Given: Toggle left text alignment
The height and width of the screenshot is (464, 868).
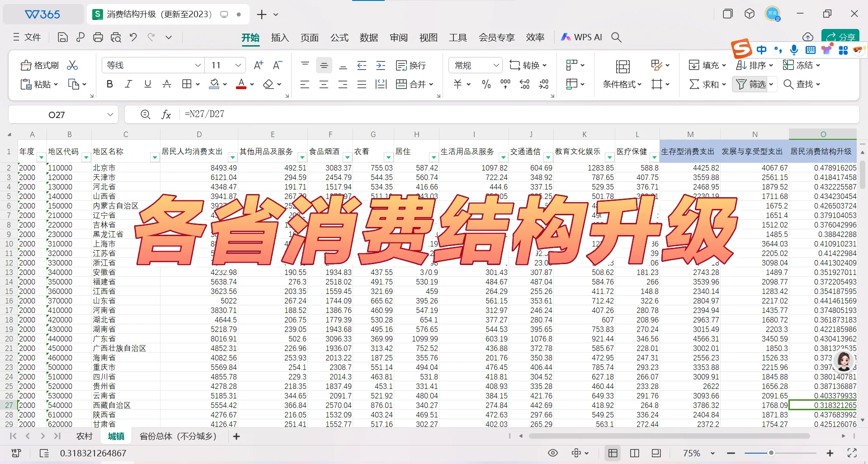Looking at the screenshot, I should (305, 84).
